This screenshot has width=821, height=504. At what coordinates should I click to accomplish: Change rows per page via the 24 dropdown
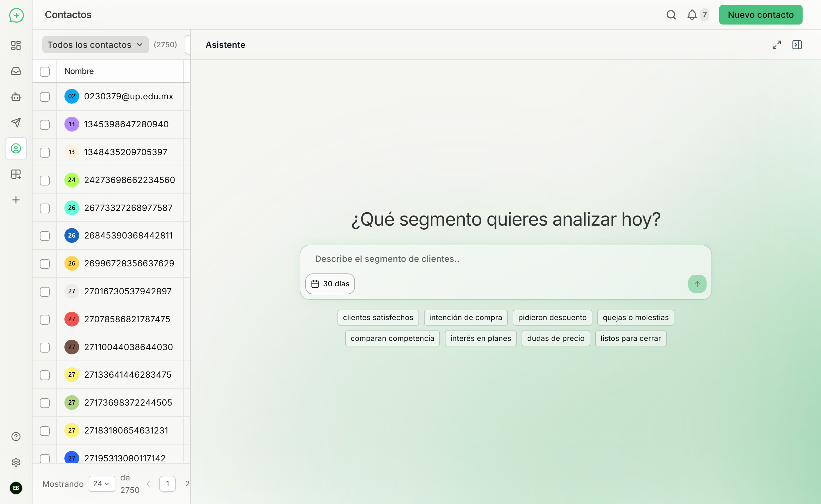pyautogui.click(x=102, y=483)
